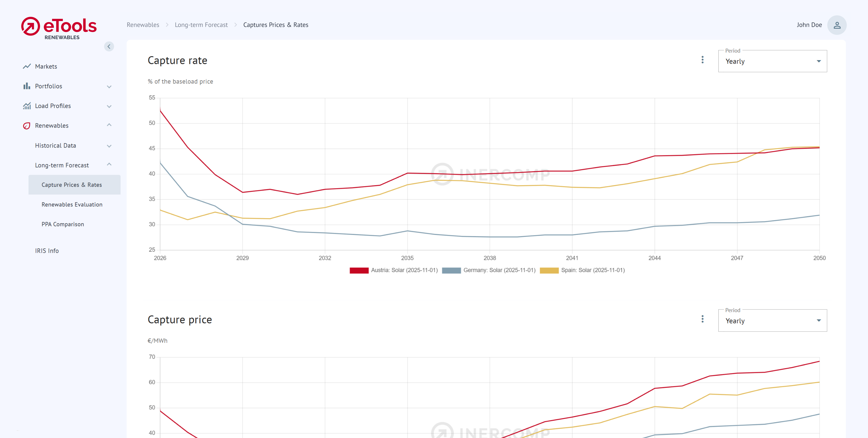This screenshot has height=438, width=868.
Task: Click the Load Profiles chart icon
Action: (x=27, y=106)
